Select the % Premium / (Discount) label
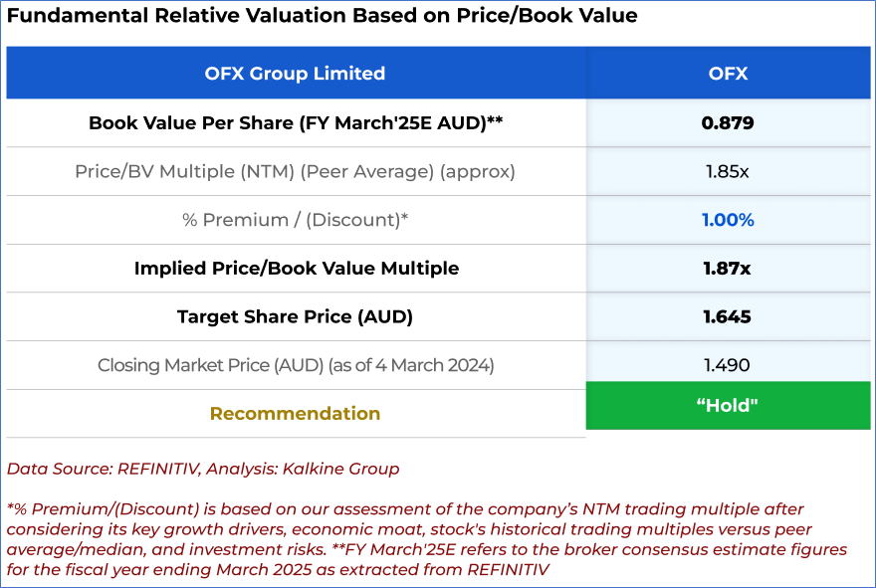The width and height of the screenshot is (876, 588). point(295,220)
